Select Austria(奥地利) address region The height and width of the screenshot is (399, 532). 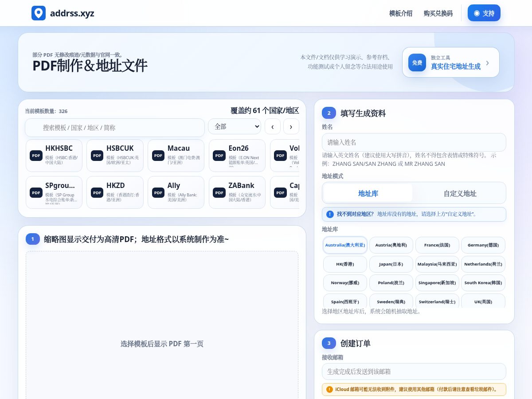point(391,245)
